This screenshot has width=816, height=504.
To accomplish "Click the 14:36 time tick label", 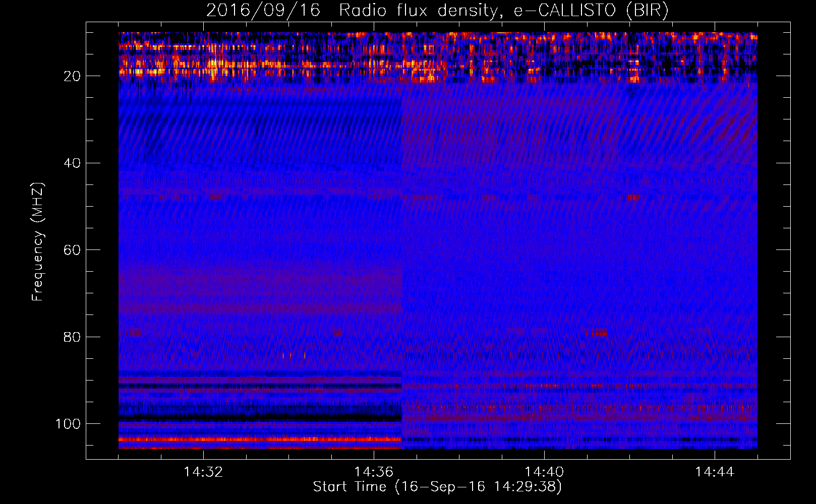I will pyautogui.click(x=374, y=472).
